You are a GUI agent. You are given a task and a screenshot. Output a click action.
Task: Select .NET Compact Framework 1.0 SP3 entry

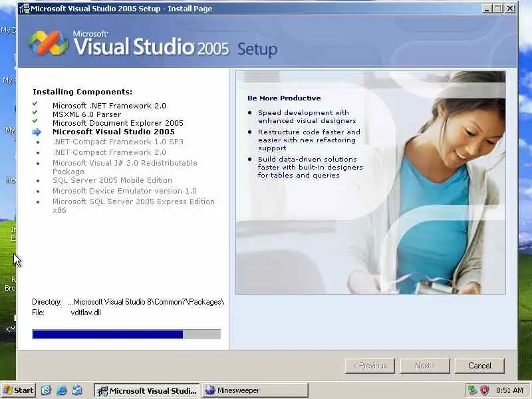pos(118,142)
